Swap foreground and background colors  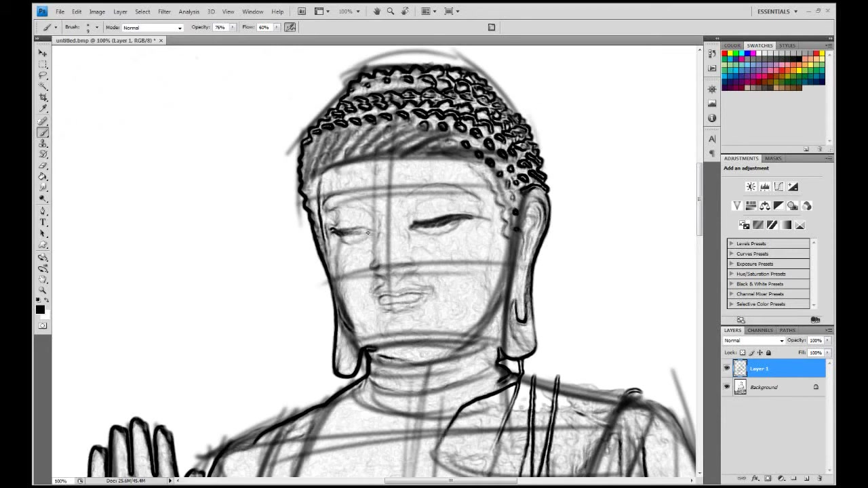pos(47,300)
